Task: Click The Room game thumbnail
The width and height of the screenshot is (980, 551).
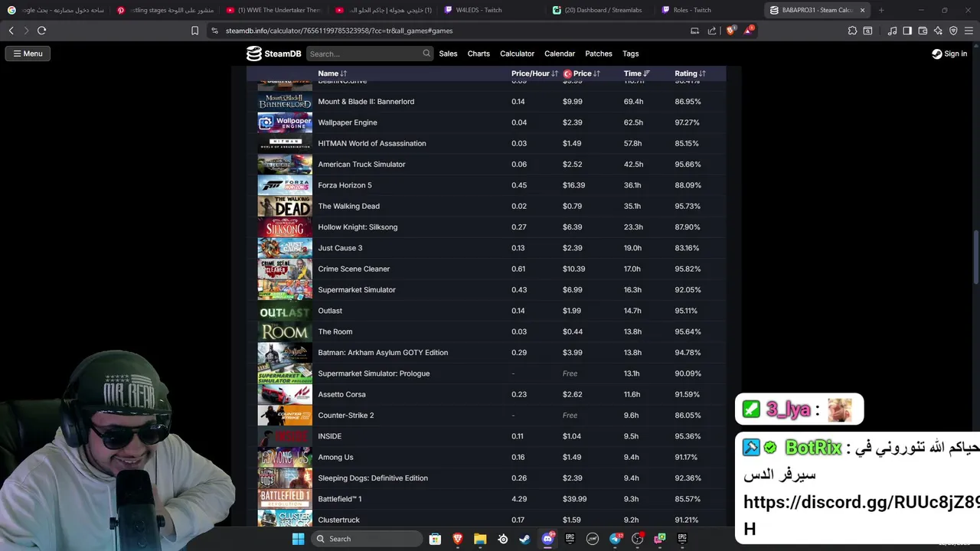Action: pos(285,331)
